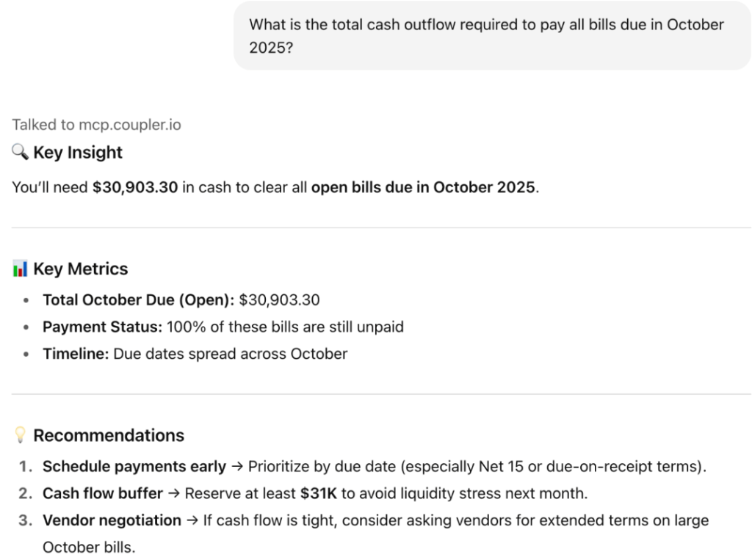
Task: Click bold "open bills due in October 2025"
Action: tap(423, 187)
